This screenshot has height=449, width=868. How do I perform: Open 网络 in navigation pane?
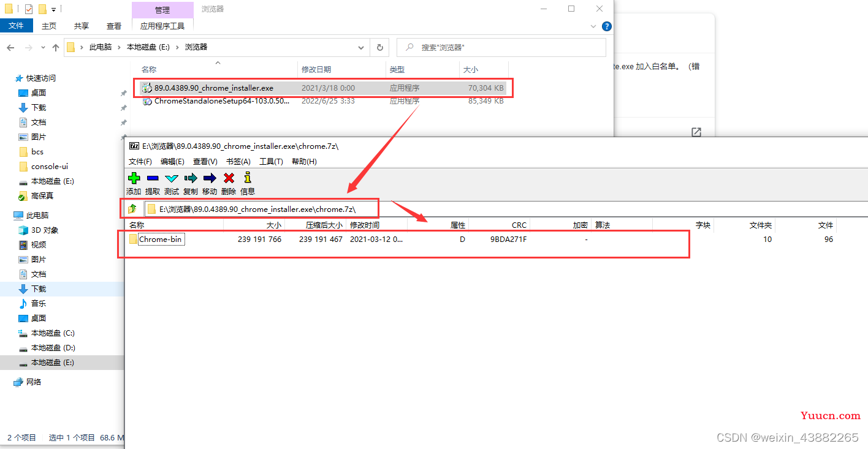coord(28,382)
